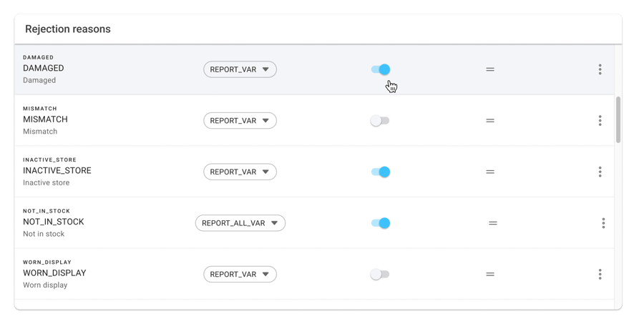Switch off the NOT_IN_STOCK toggle
Viewport: 644px width, 324px height.
point(380,223)
